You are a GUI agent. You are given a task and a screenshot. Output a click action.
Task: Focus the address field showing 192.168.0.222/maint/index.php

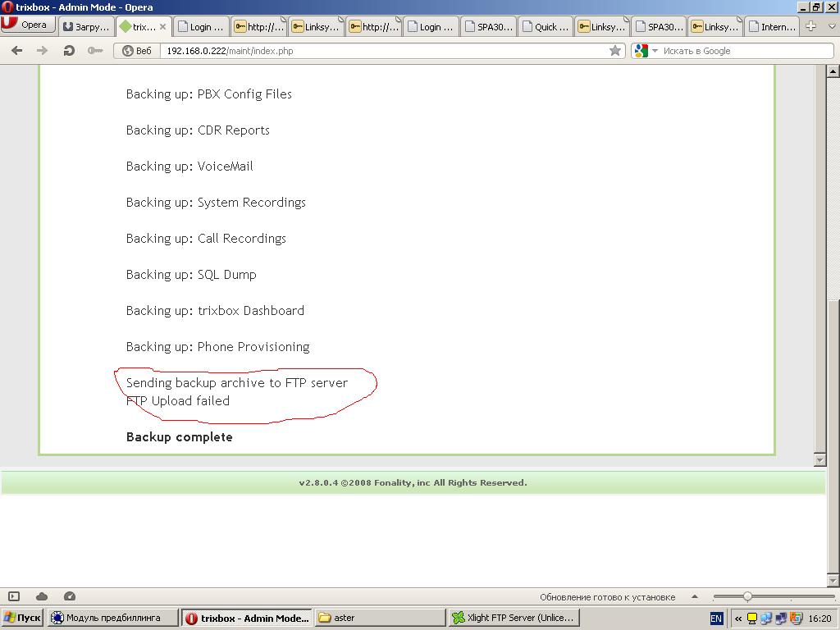coord(383,50)
